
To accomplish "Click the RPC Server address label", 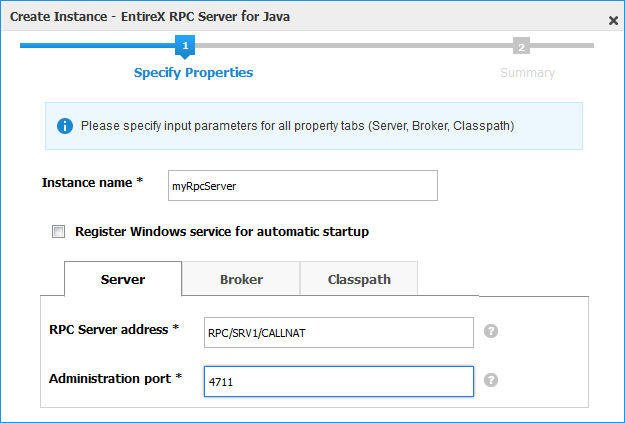I will click(x=114, y=329).
